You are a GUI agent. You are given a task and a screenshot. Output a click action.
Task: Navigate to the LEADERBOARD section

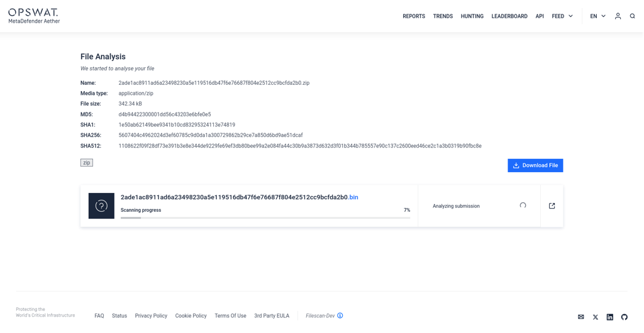click(509, 16)
